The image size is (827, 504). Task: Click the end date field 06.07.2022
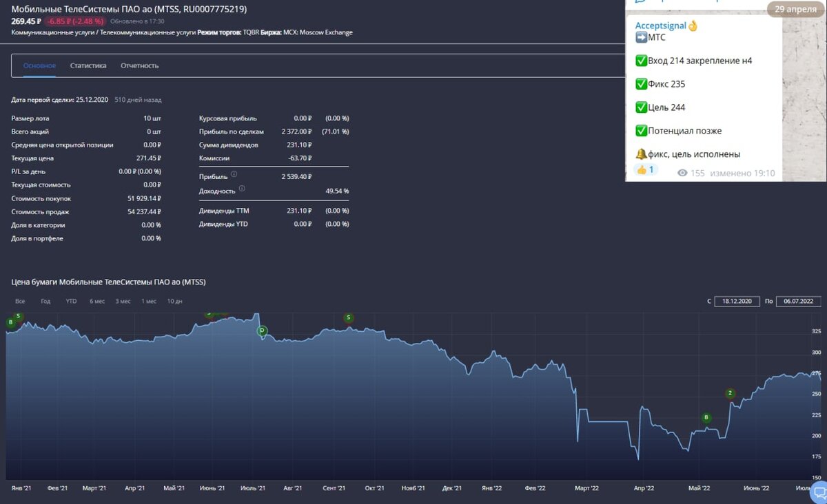tap(799, 301)
